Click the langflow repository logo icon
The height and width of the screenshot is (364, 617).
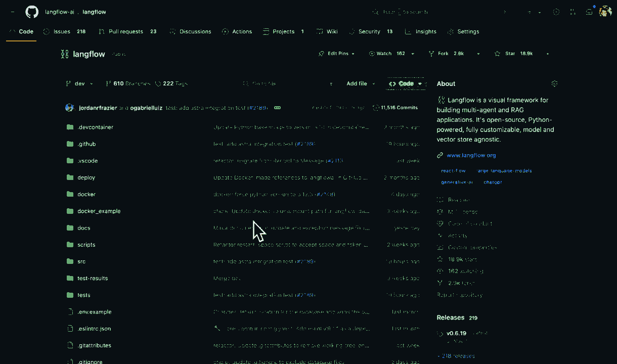coord(65,54)
